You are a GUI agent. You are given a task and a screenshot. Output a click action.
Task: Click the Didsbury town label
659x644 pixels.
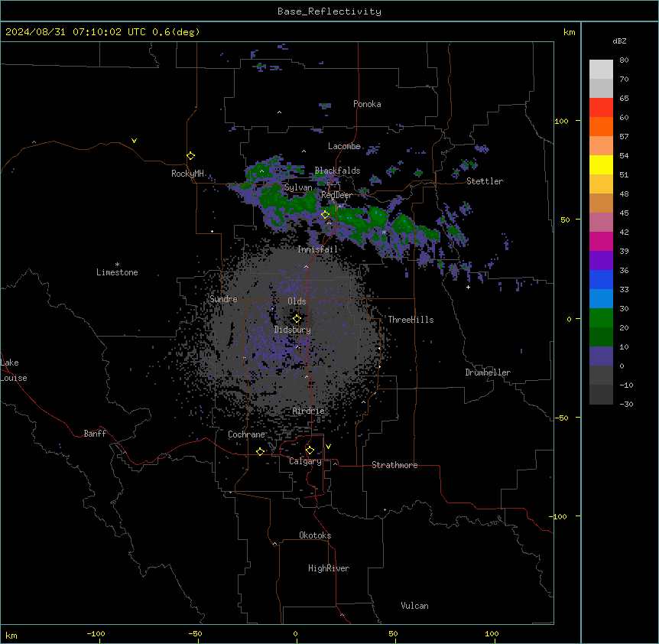(x=293, y=330)
